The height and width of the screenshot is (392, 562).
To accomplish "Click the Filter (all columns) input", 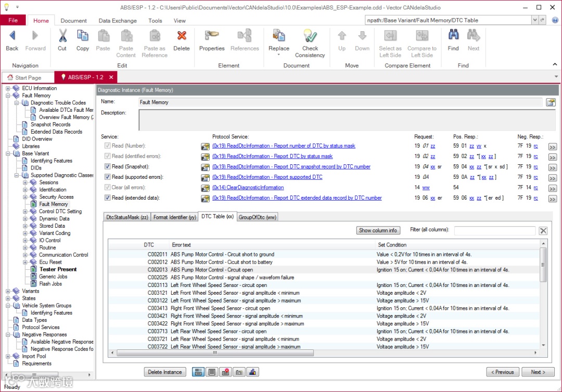I will (x=495, y=230).
